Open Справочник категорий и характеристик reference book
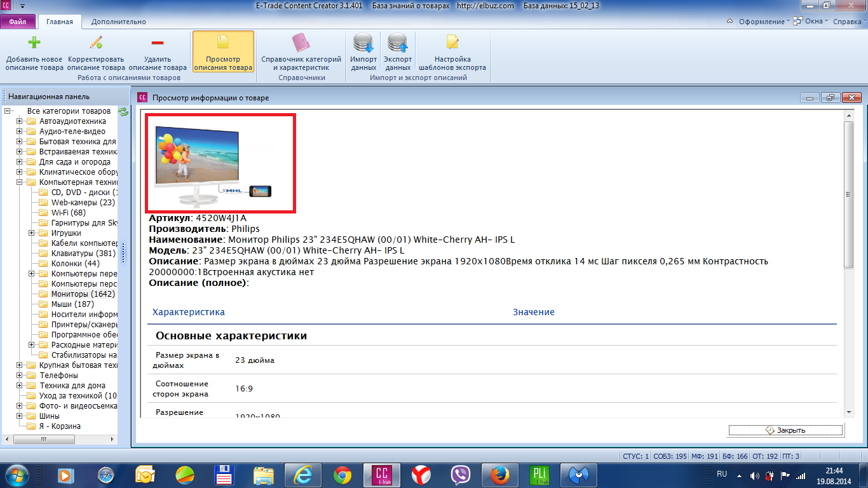 [x=301, y=53]
